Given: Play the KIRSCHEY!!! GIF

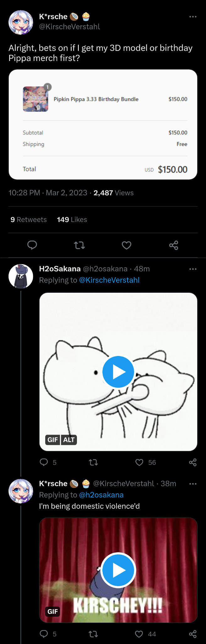Looking at the screenshot, I should click(x=118, y=570).
